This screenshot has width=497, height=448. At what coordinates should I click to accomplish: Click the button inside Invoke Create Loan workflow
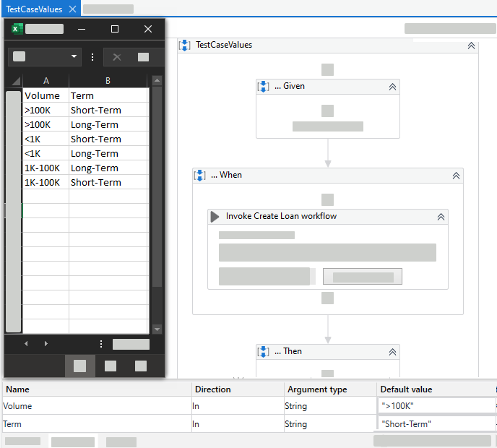point(363,277)
